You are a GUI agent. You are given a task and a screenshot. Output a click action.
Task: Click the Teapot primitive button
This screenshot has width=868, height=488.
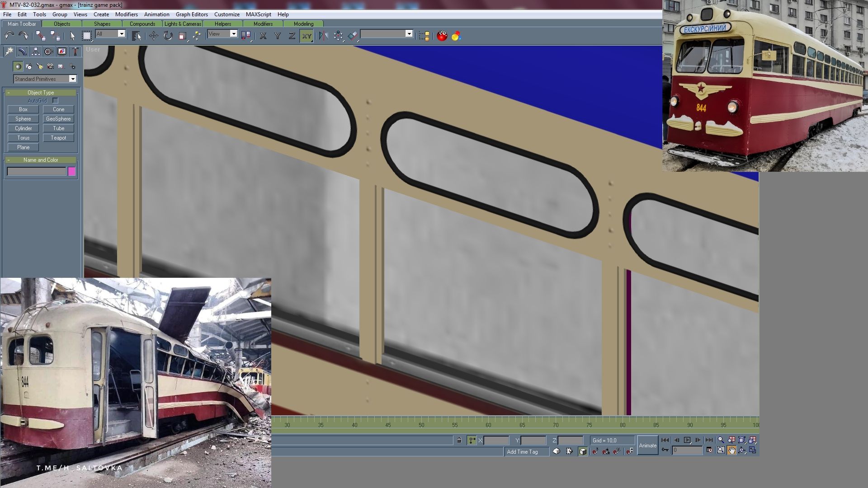click(x=58, y=138)
